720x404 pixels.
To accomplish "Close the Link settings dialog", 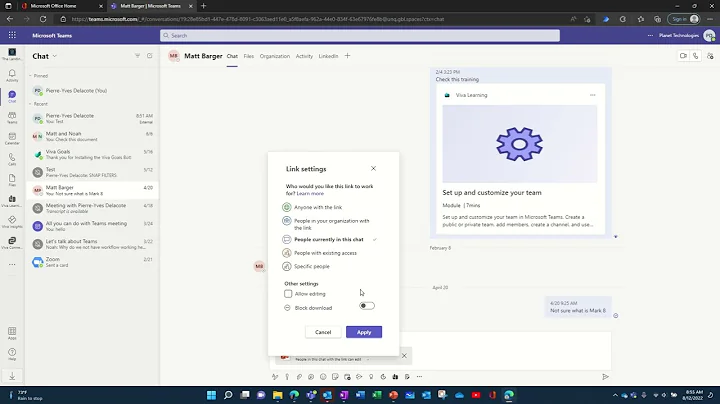I will [373, 168].
